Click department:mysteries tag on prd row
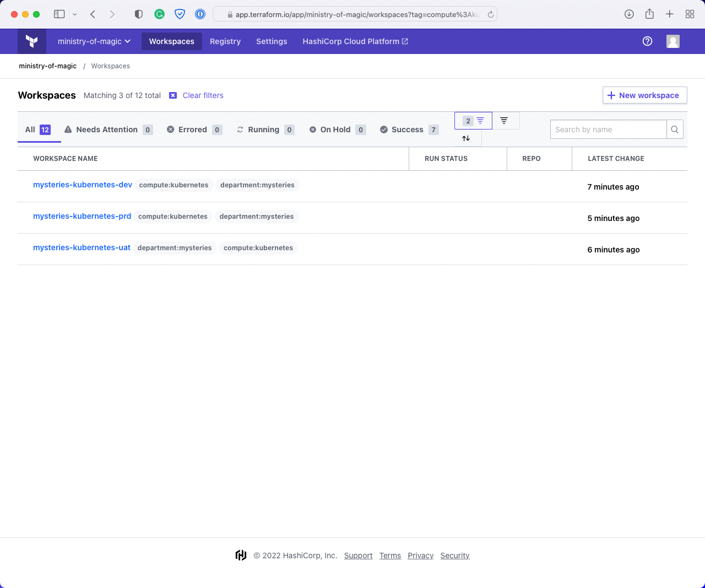Image resolution: width=705 pixels, height=588 pixels. pos(257,217)
